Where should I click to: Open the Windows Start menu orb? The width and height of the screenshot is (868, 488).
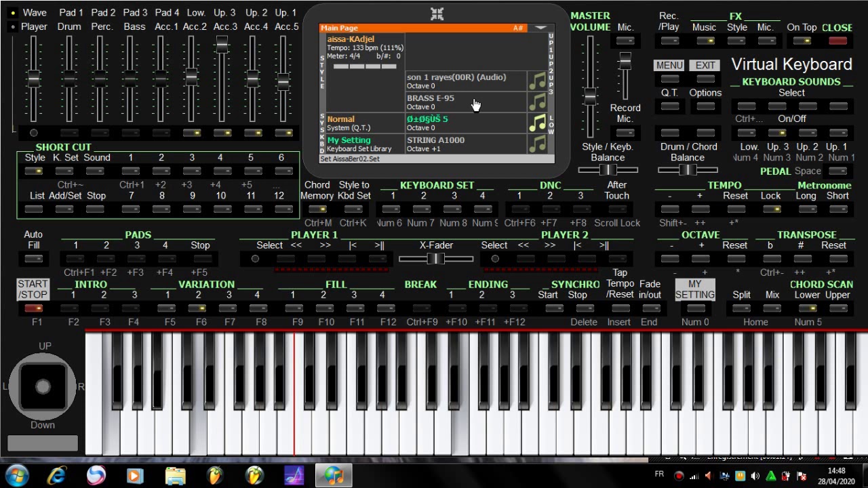click(16, 475)
